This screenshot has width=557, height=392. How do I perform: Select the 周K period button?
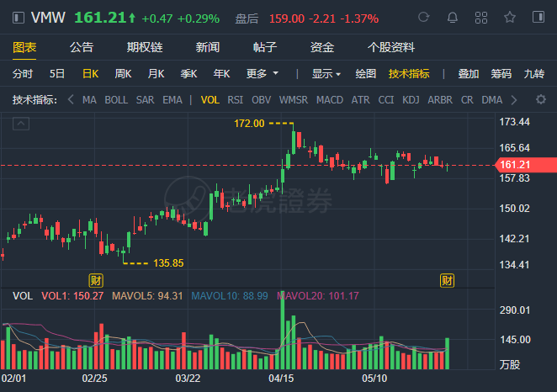pos(123,74)
